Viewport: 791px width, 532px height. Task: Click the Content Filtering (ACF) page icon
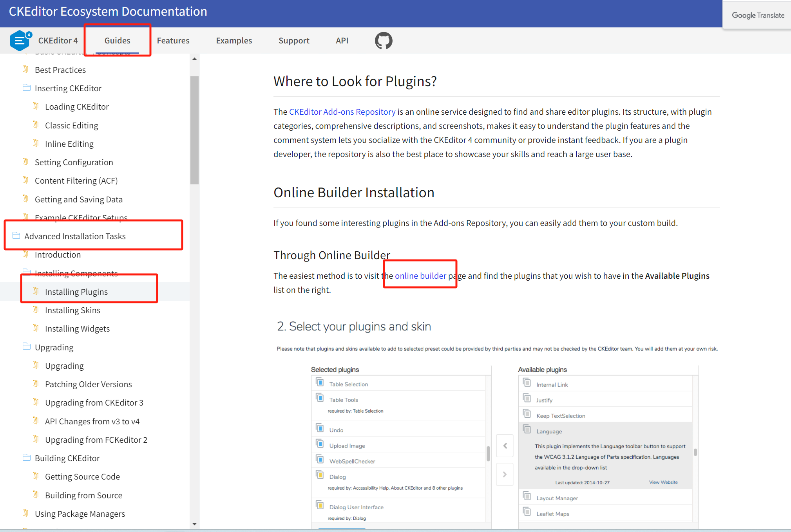click(x=25, y=180)
